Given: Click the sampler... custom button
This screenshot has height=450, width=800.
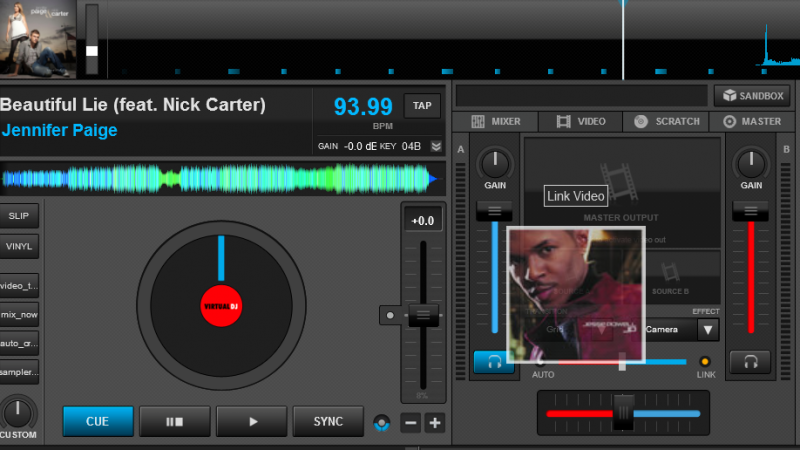Looking at the screenshot, I should point(19,372).
